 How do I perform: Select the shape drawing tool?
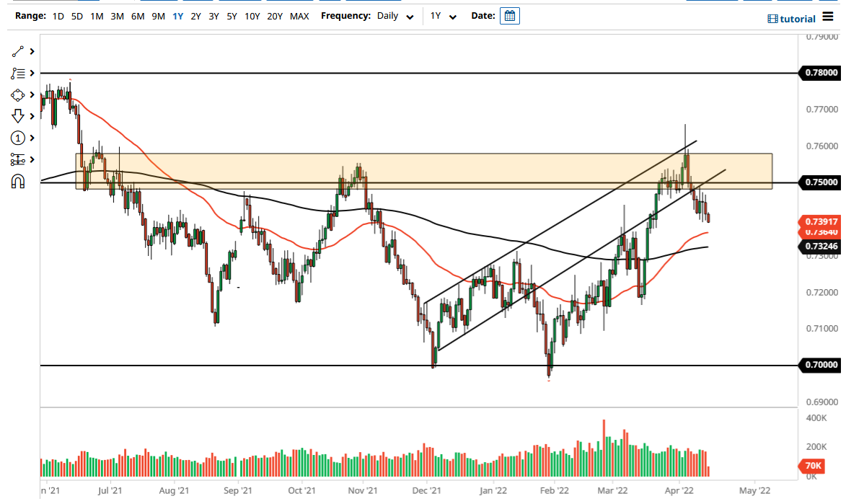pos(16,94)
